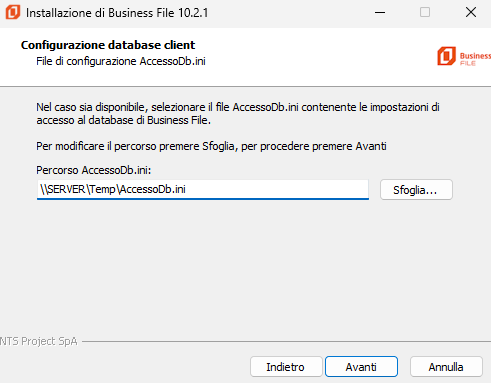This screenshot has height=383, width=491.
Task: Click the AccessoDb.ini path input field
Action: (203, 190)
